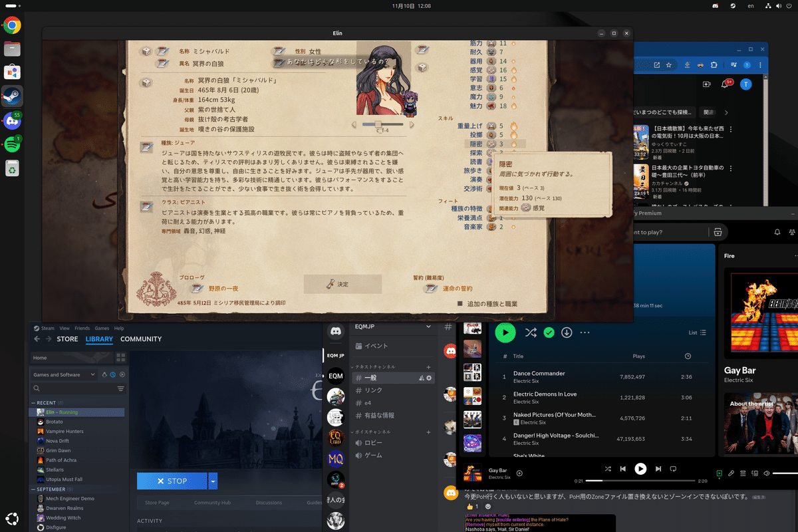Toggle the green saved checkmark on the playlist
Viewport: 798px width, 532px height.
[x=549, y=332]
